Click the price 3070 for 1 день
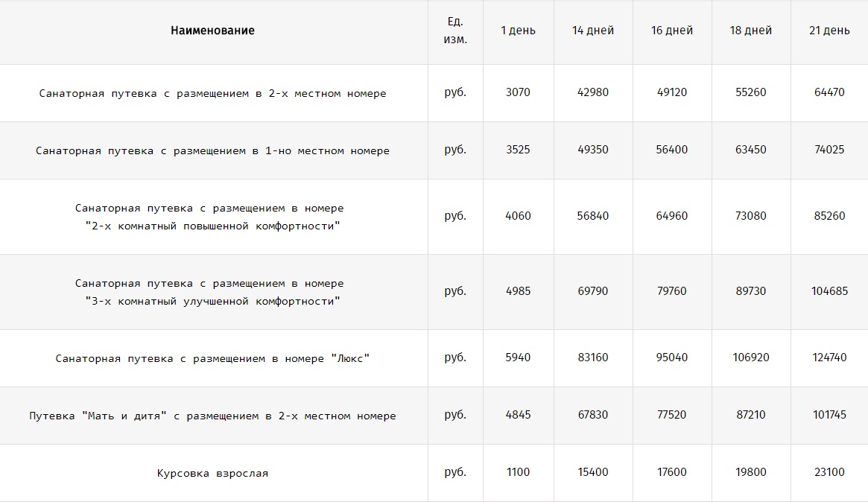868x502 pixels. [x=518, y=92]
